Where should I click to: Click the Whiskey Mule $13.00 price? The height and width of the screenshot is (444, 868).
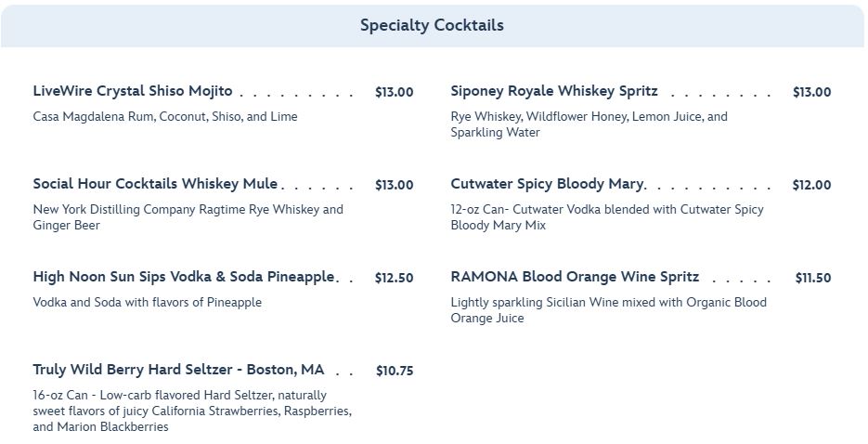[x=394, y=185]
